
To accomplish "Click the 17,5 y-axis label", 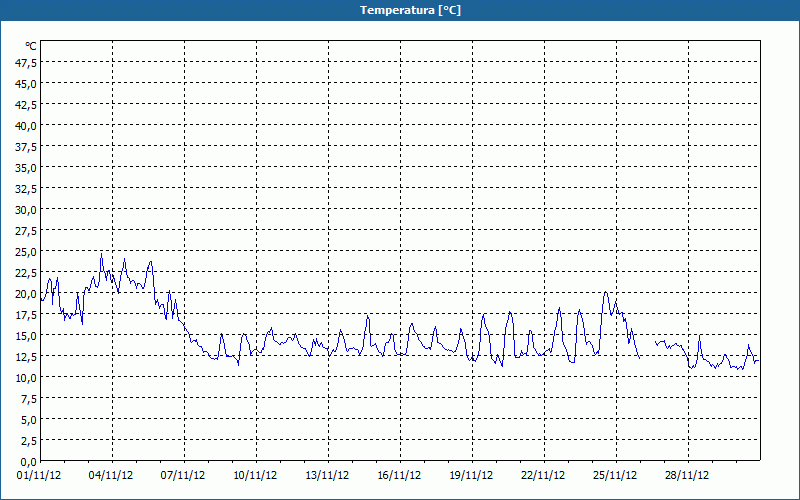I will click(26, 315).
